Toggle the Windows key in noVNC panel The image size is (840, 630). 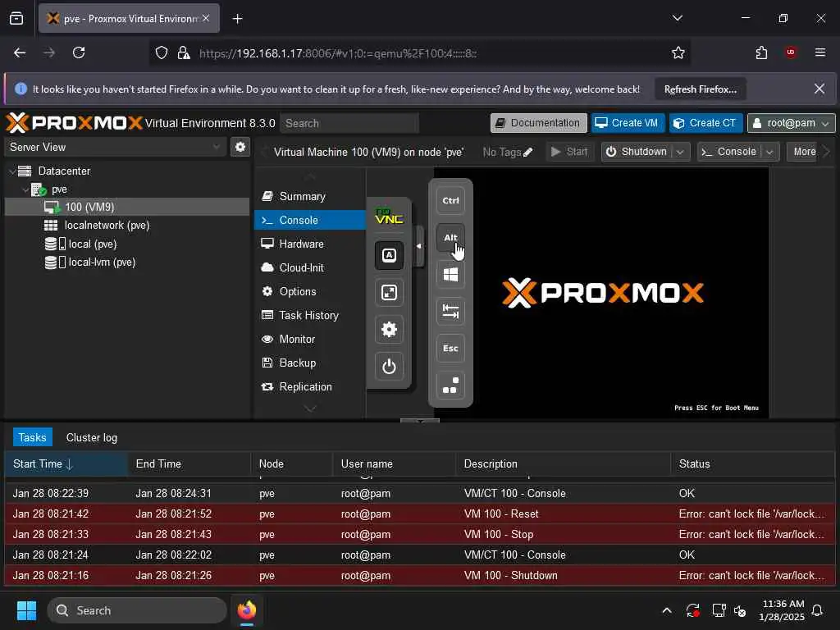450,274
